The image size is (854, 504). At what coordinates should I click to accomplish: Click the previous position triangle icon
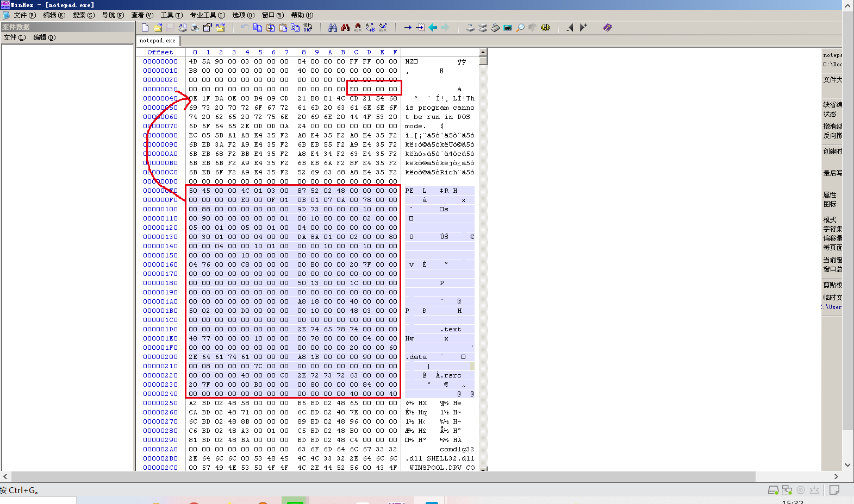570,28
